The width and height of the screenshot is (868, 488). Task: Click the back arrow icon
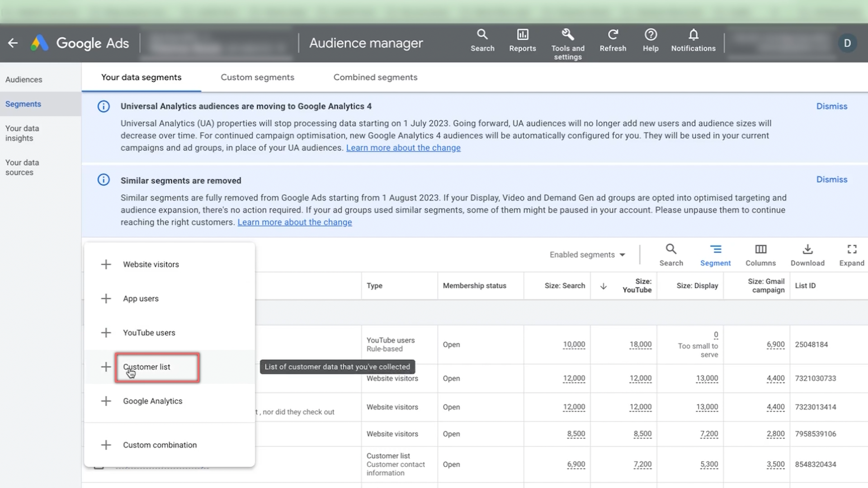pyautogui.click(x=13, y=43)
